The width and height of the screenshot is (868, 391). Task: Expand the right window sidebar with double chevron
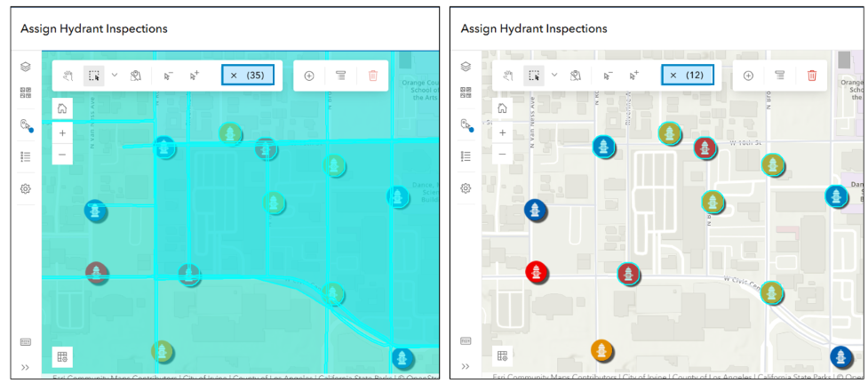point(466,367)
